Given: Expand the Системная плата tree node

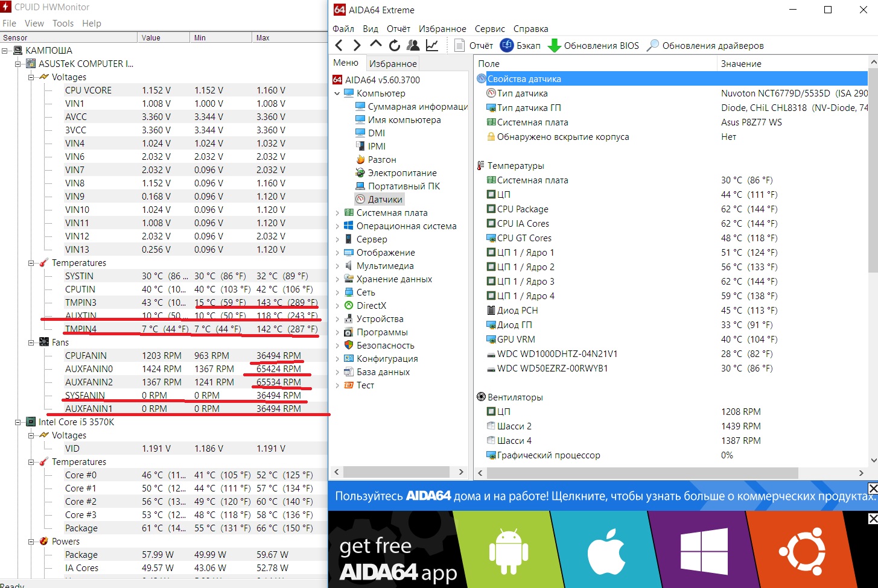Looking at the screenshot, I should [337, 213].
